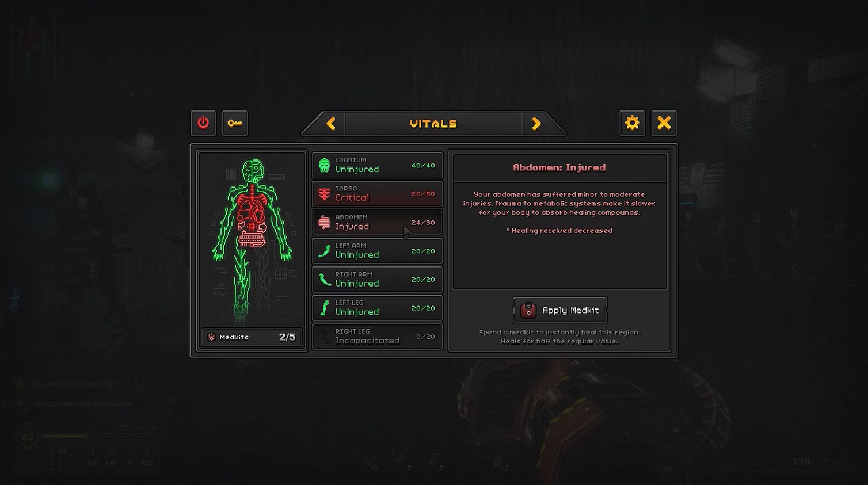
Task: Click the Medkits 2/5 counter
Action: tap(252, 337)
